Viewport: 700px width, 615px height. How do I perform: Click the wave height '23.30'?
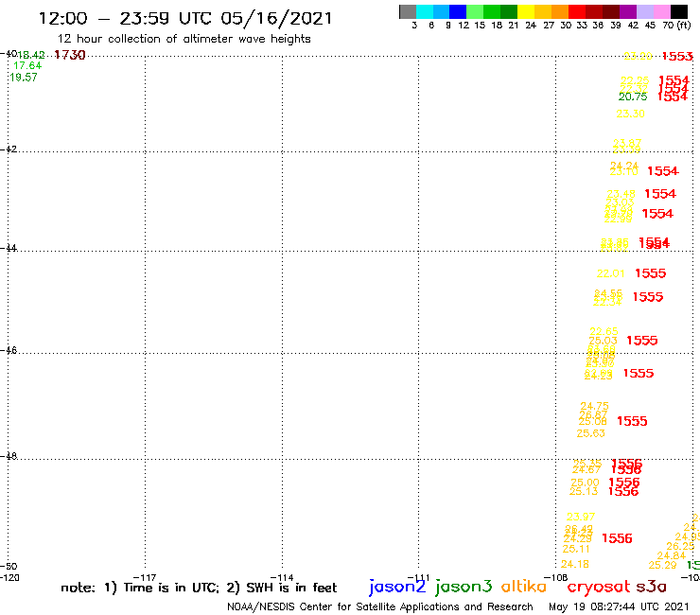pos(630,114)
